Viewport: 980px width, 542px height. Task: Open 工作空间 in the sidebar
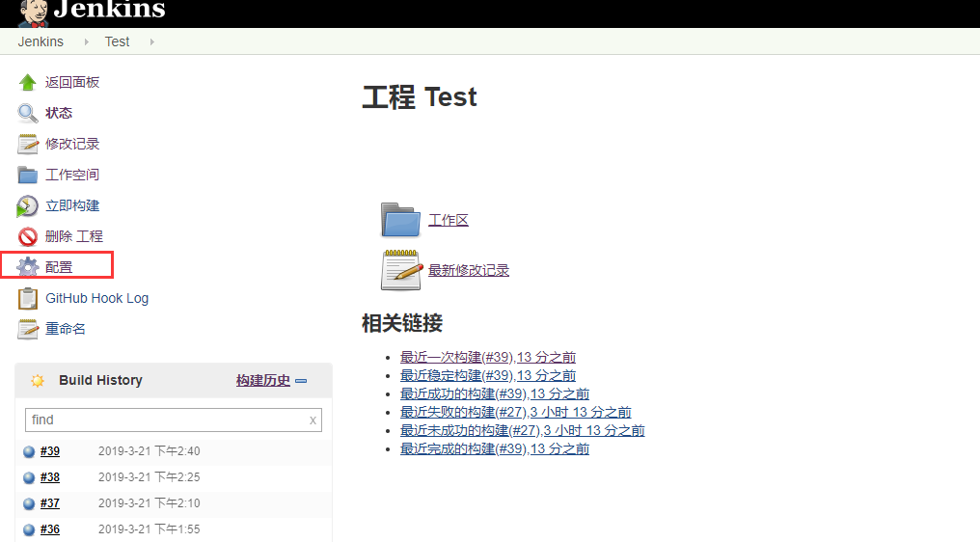click(72, 175)
